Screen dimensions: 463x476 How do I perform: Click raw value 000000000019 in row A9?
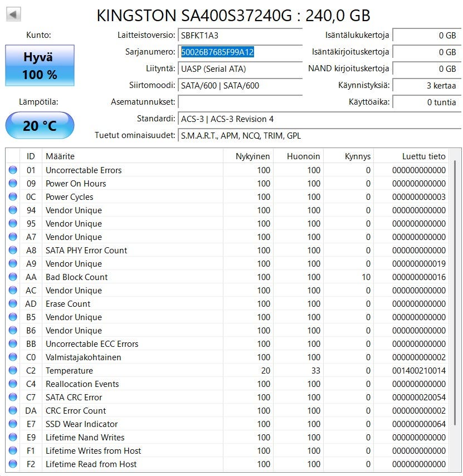[418, 263]
